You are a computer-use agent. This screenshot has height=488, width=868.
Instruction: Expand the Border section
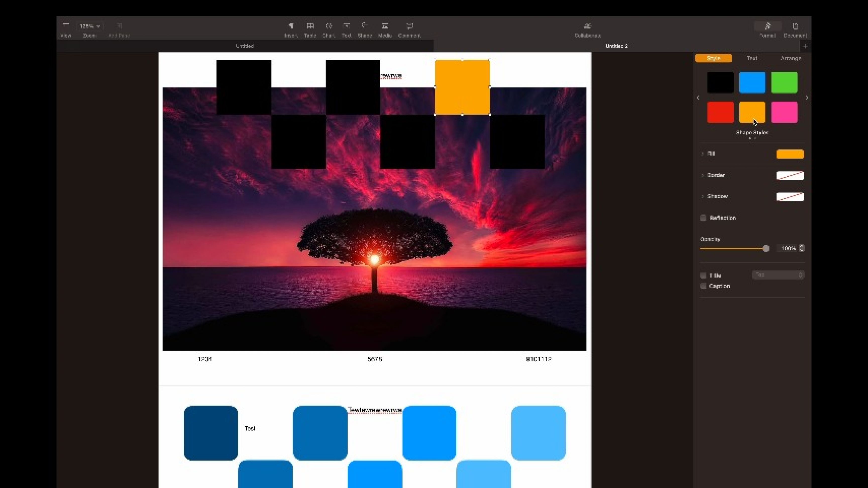pyautogui.click(x=702, y=175)
